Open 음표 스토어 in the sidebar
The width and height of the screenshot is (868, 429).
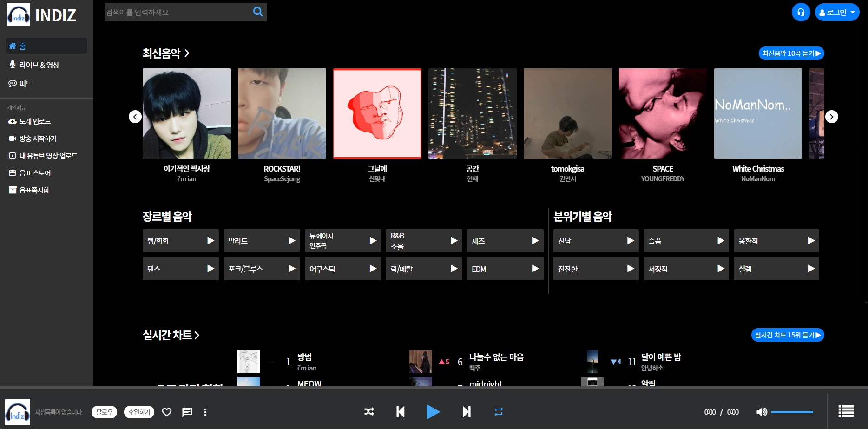[x=30, y=173]
